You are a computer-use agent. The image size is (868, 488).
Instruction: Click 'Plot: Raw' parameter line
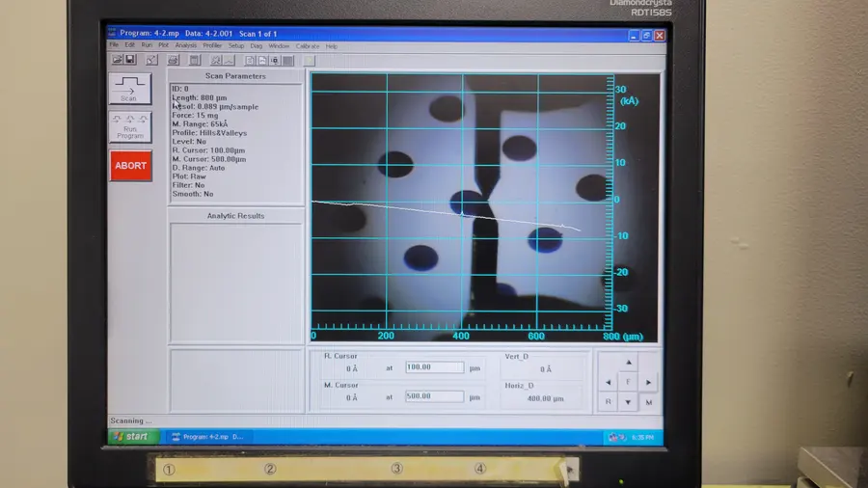[x=189, y=176]
